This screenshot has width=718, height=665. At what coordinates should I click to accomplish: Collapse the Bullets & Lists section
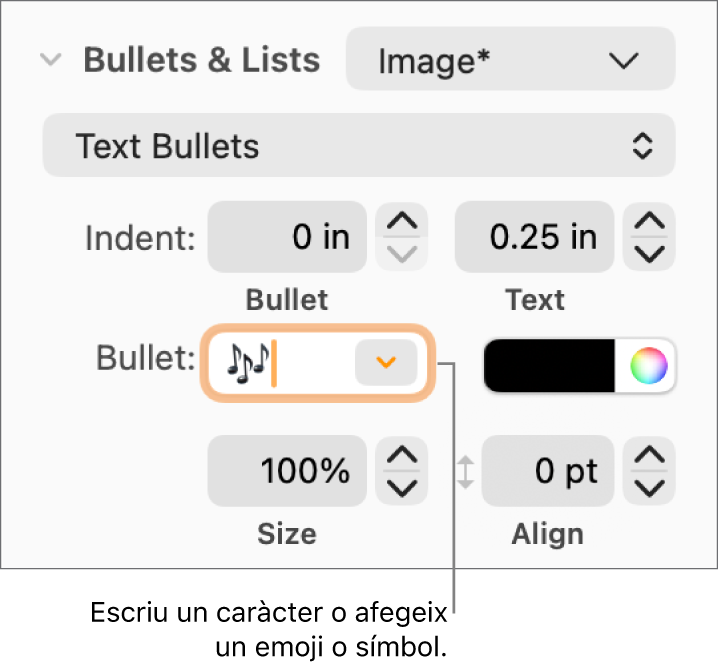[49, 60]
